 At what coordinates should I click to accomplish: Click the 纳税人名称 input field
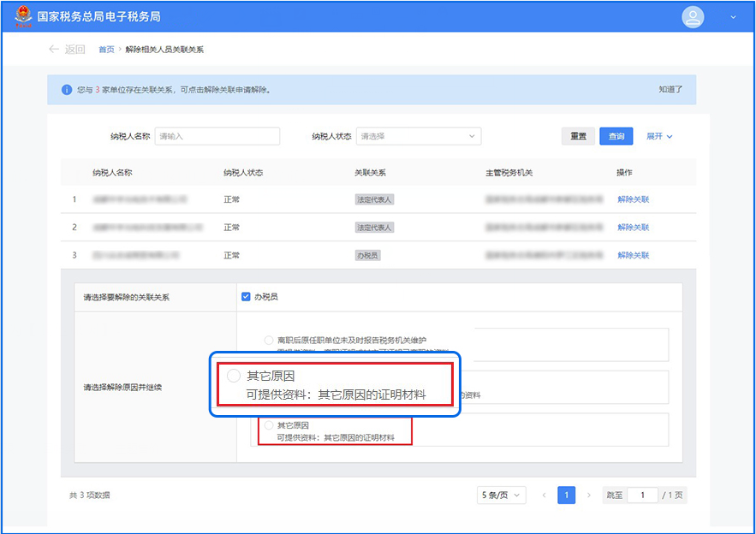[217, 136]
